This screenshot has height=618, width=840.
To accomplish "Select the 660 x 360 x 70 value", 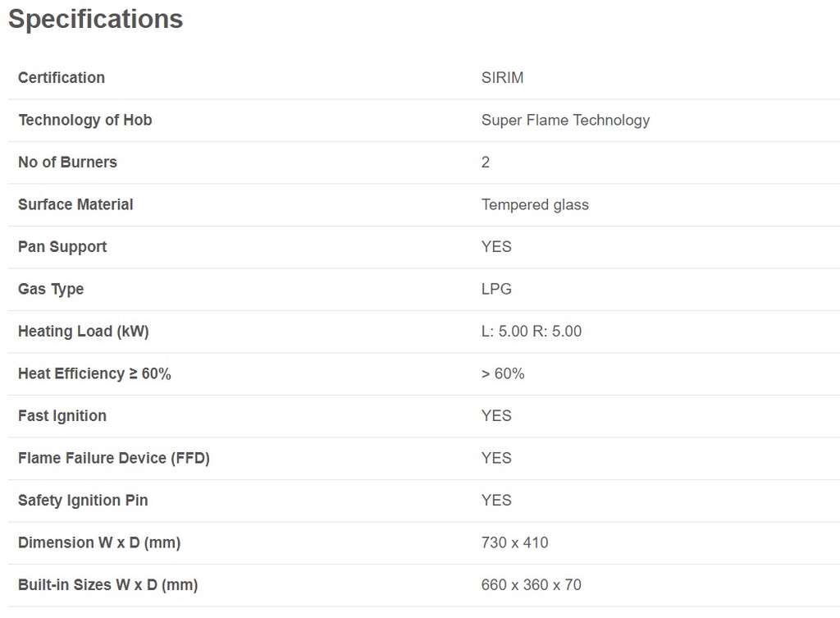I will (531, 585).
